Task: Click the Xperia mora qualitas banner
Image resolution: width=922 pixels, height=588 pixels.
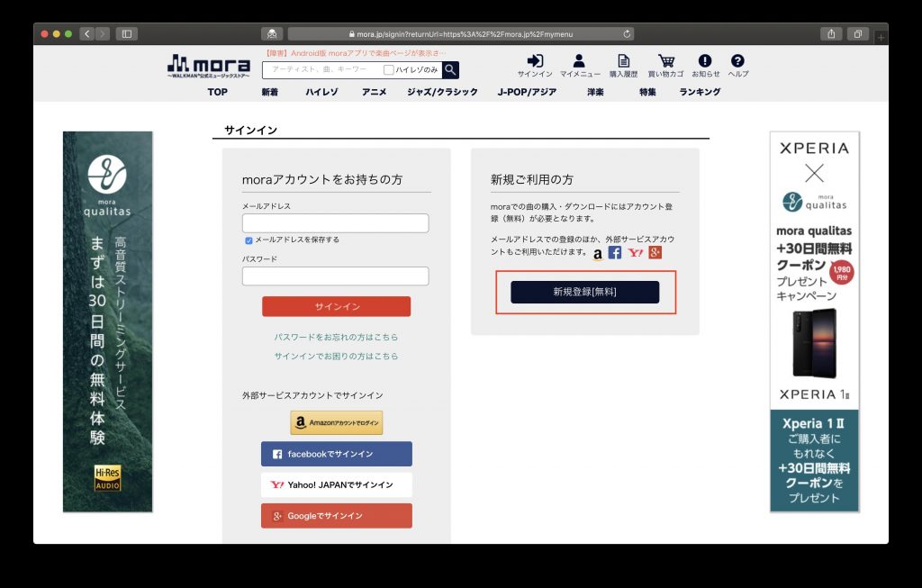Action: (x=814, y=321)
